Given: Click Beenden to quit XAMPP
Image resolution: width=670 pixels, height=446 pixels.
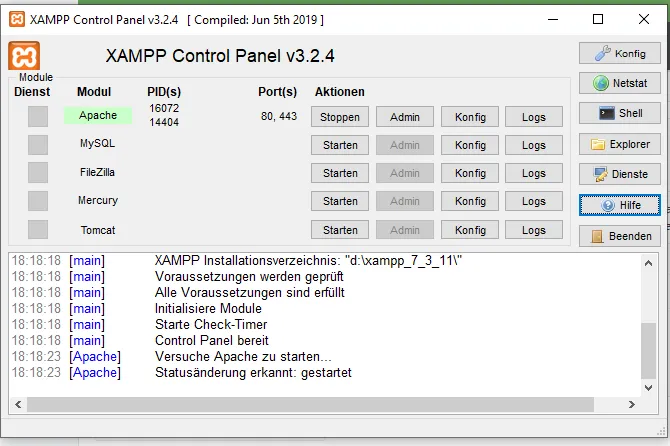Looking at the screenshot, I should [620, 236].
